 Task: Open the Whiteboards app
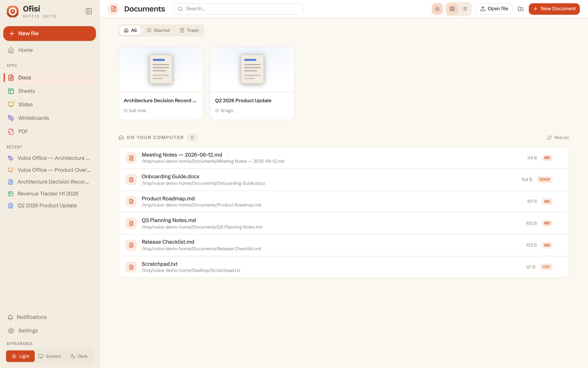tap(50, 118)
